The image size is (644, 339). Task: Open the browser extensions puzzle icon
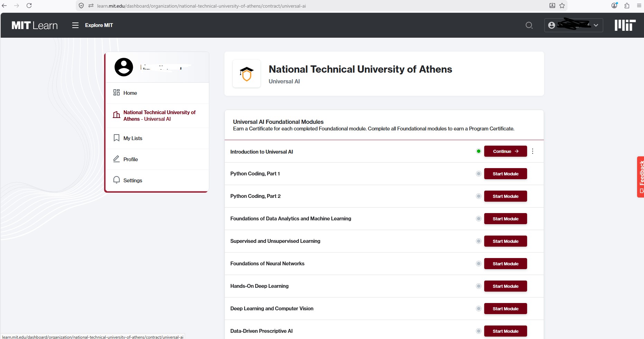627,6
